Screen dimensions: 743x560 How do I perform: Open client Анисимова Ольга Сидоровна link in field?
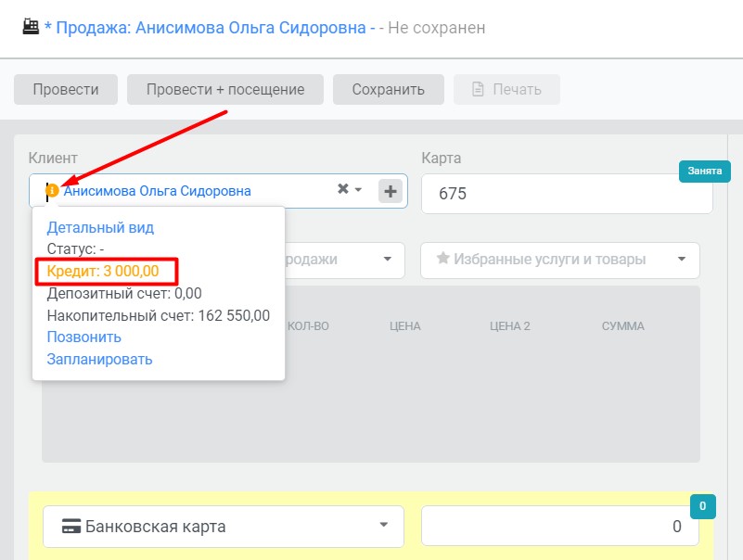point(158,191)
